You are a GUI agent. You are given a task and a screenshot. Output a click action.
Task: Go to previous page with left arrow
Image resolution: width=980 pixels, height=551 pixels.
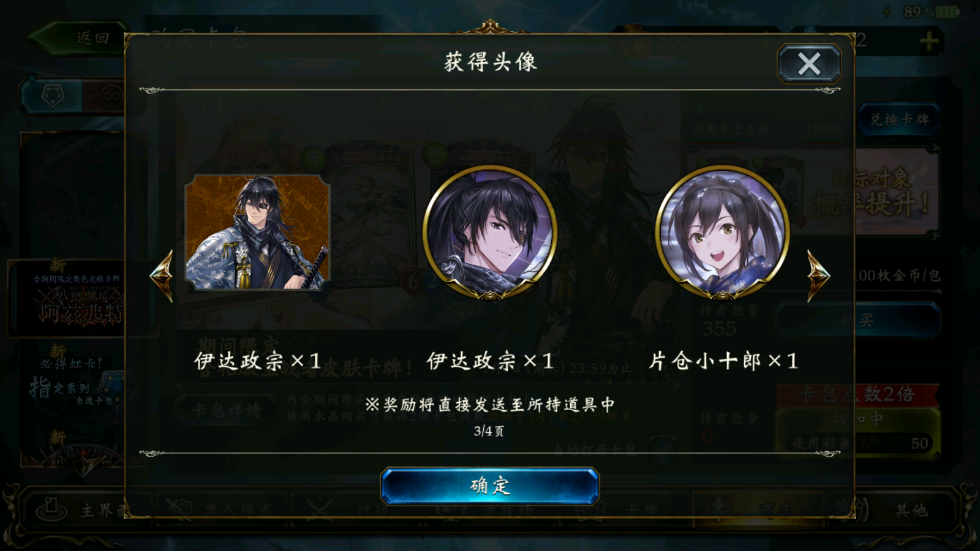(162, 275)
